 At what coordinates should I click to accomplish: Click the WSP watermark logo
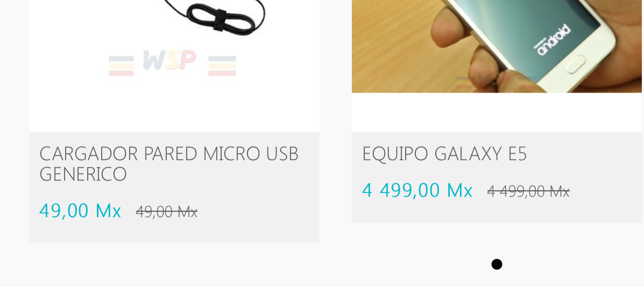(172, 63)
